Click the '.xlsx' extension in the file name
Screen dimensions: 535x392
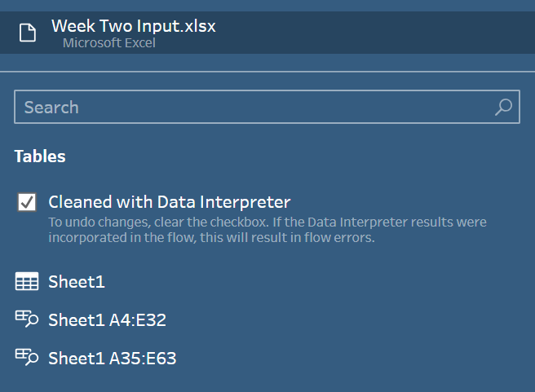click(197, 26)
